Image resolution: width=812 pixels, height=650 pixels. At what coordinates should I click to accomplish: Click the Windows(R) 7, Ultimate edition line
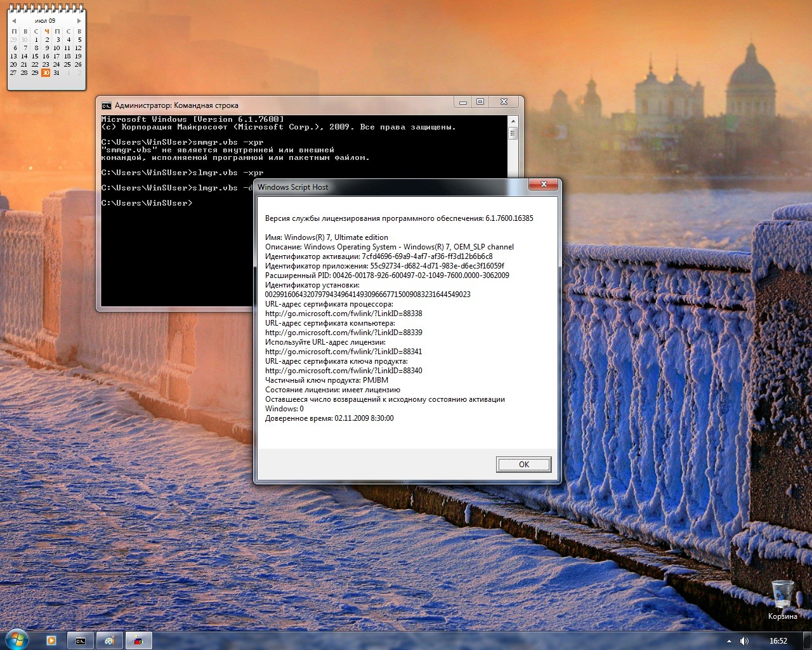point(326,237)
